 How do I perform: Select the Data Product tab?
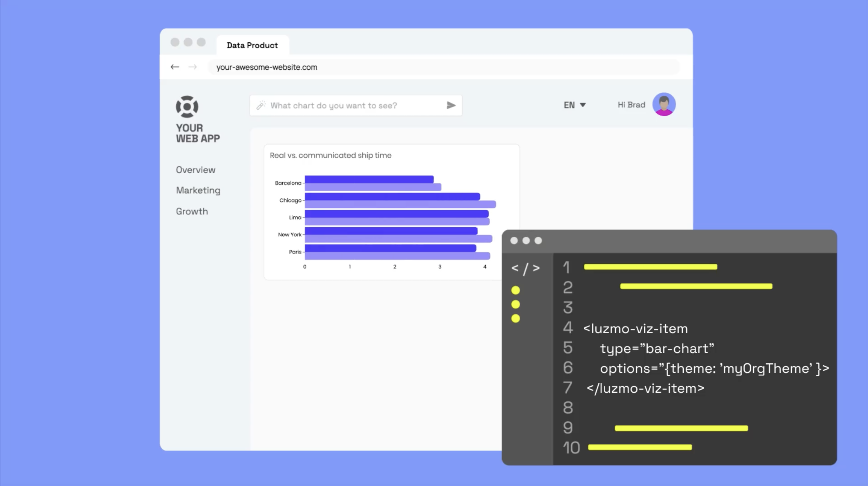tap(252, 45)
